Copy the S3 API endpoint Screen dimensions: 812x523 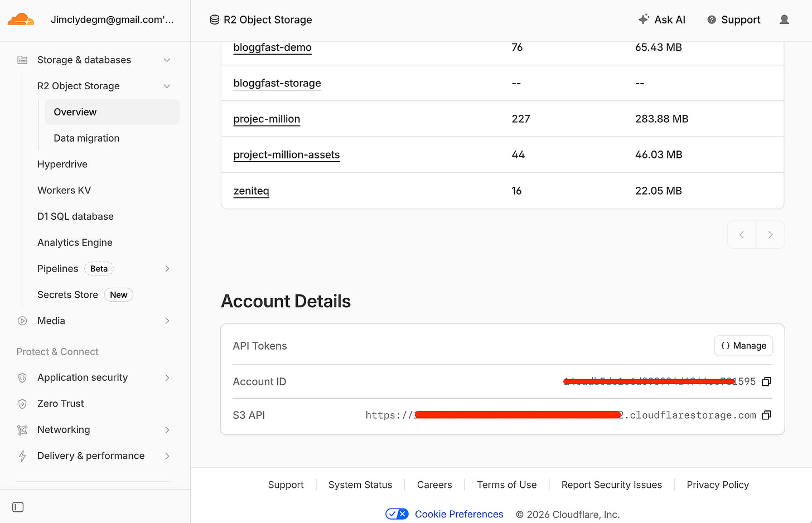click(766, 415)
